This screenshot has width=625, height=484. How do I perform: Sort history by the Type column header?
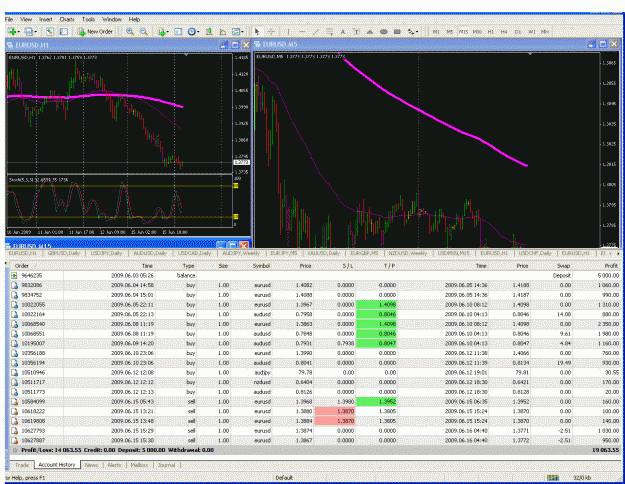[x=188, y=266]
